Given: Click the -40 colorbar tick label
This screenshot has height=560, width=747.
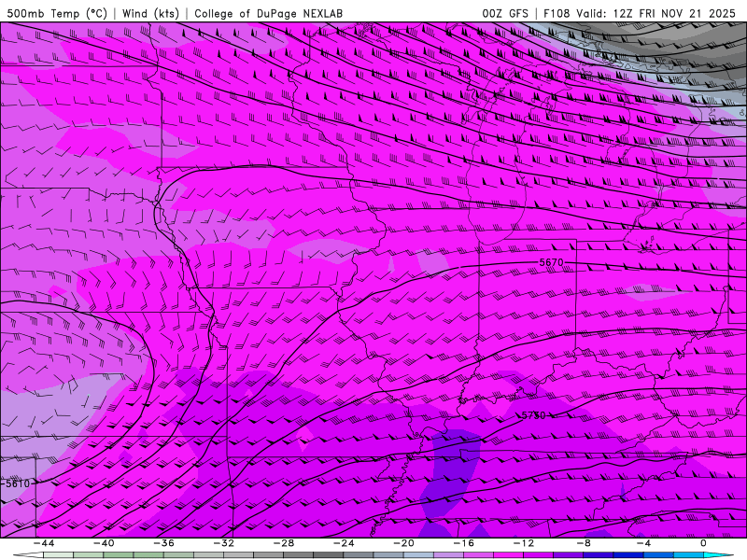Looking at the screenshot, I should pyautogui.click(x=104, y=543).
